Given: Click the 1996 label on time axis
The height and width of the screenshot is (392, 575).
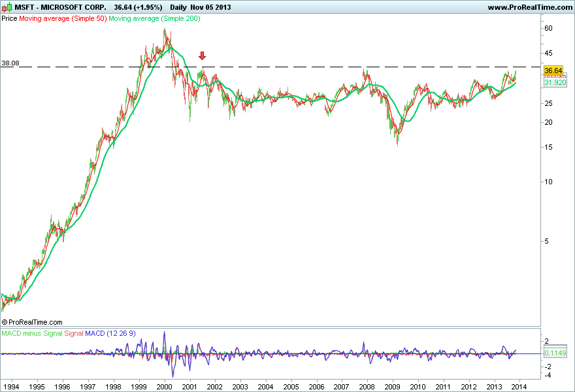Looking at the screenshot, I should 62,387.
